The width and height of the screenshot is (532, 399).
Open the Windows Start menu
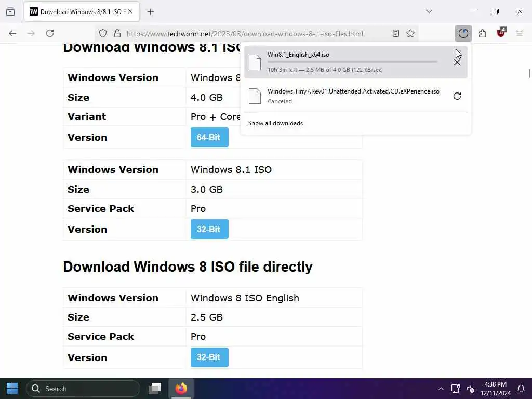[x=12, y=389]
